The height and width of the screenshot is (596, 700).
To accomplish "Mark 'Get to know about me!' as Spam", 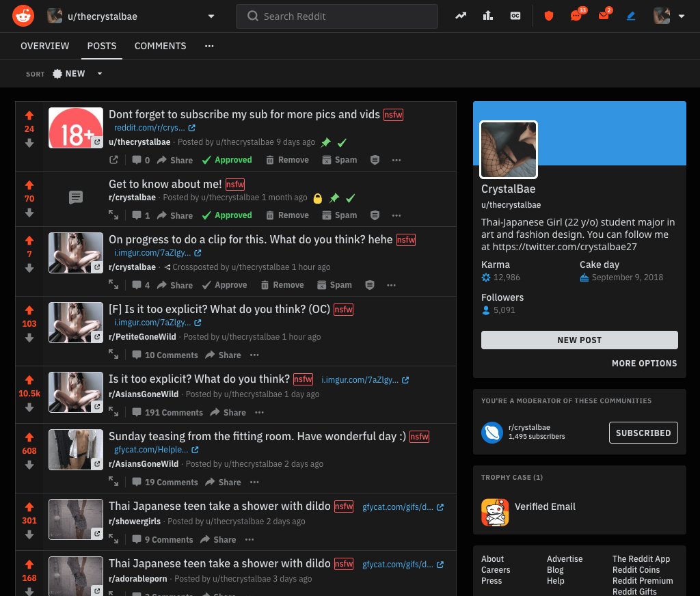I will point(340,215).
